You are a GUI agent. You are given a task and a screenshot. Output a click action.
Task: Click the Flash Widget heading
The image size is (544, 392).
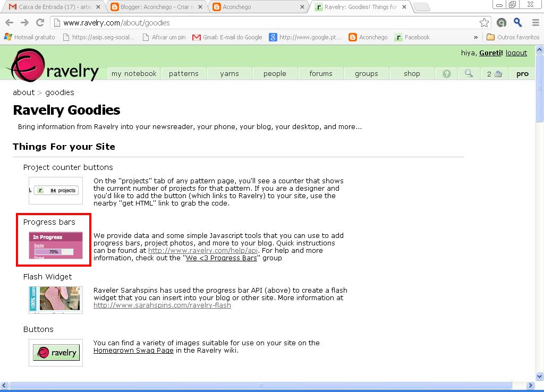click(x=47, y=277)
